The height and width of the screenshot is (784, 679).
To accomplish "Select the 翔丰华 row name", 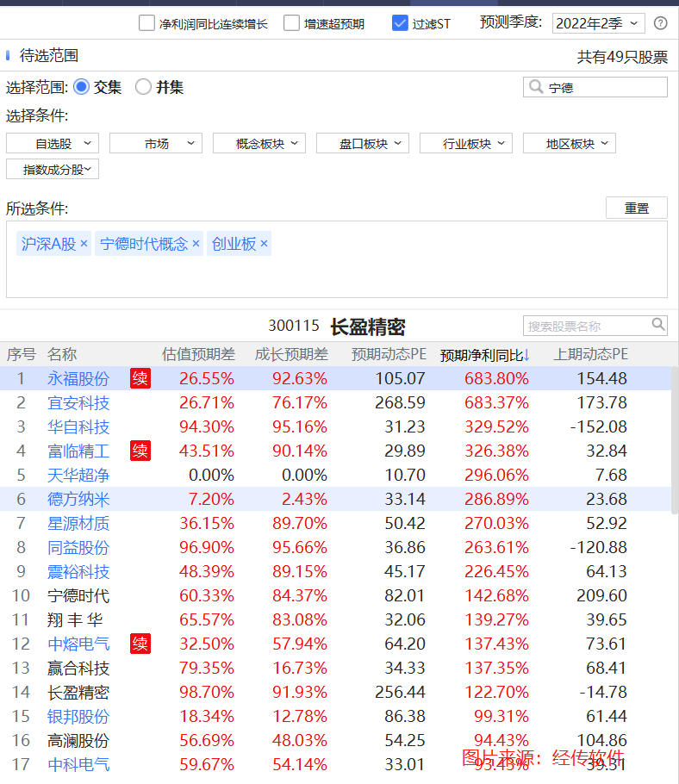I will pos(75,620).
